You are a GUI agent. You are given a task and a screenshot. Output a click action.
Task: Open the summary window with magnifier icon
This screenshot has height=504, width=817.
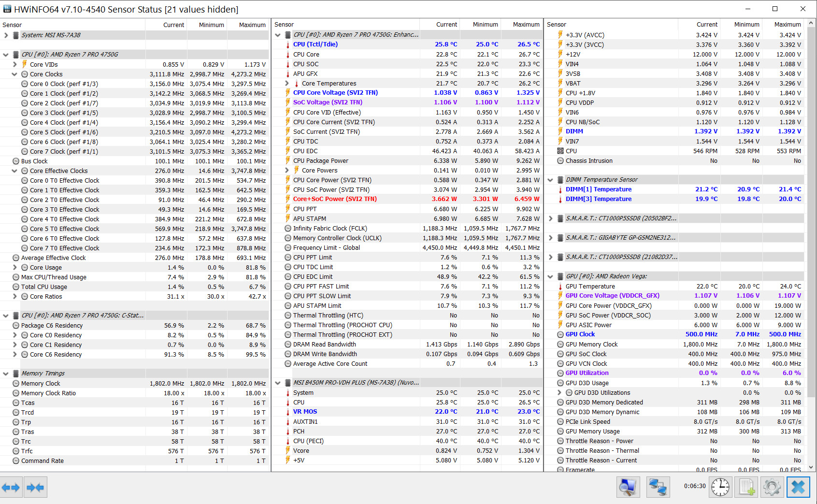click(x=628, y=487)
